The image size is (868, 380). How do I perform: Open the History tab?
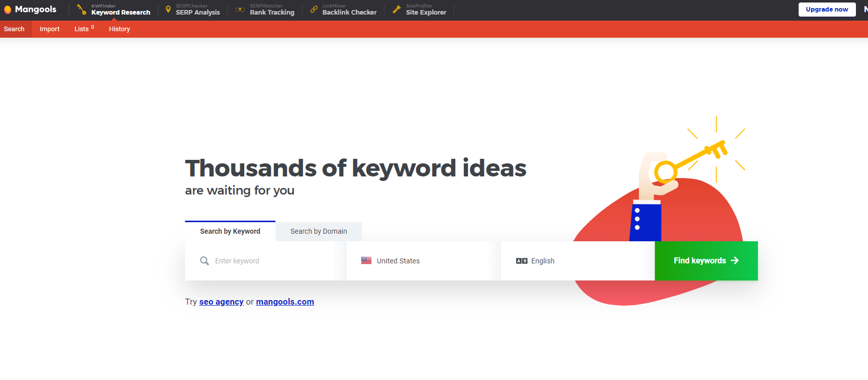(x=120, y=29)
